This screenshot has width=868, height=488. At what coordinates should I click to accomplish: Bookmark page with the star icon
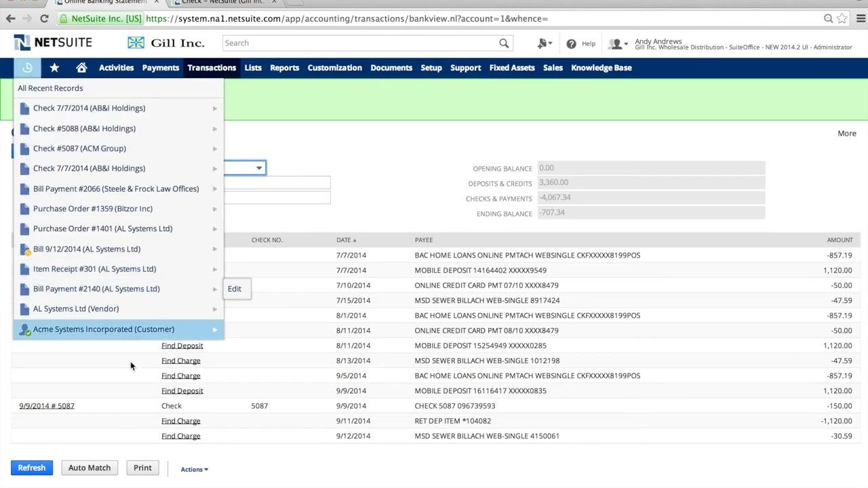point(842,18)
